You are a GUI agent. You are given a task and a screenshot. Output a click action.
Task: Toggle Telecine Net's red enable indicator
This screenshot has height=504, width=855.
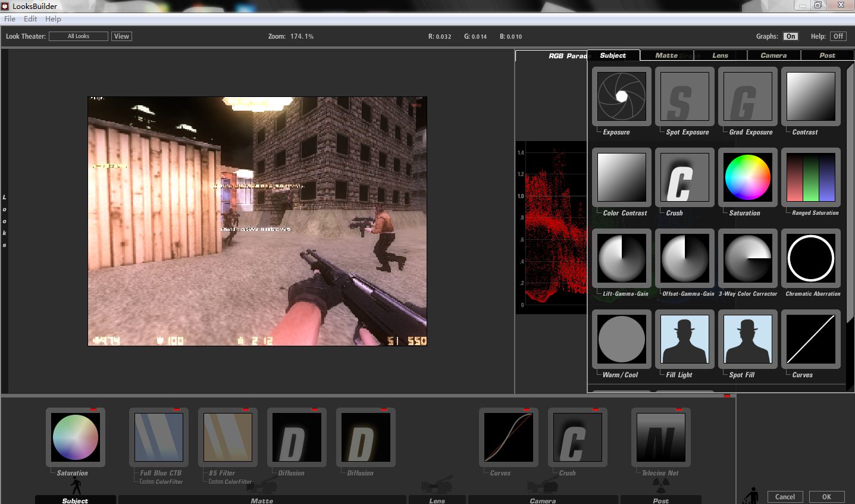[679, 409]
